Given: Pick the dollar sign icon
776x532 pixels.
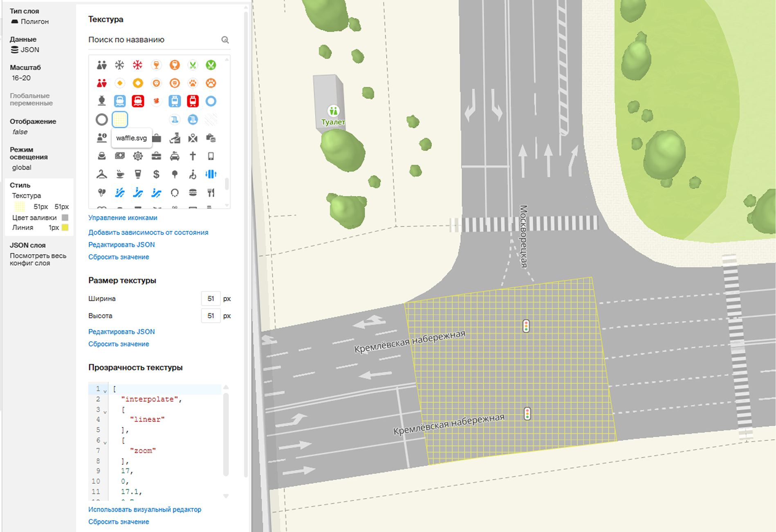Looking at the screenshot, I should (x=156, y=174).
